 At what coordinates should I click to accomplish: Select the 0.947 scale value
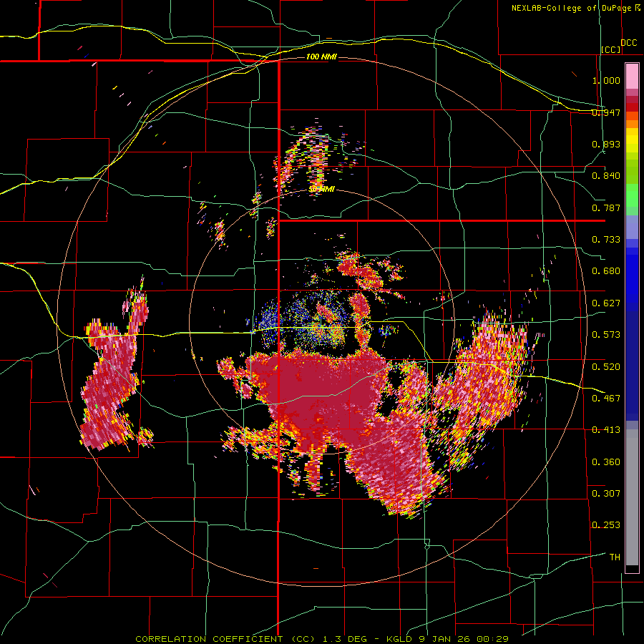606,112
